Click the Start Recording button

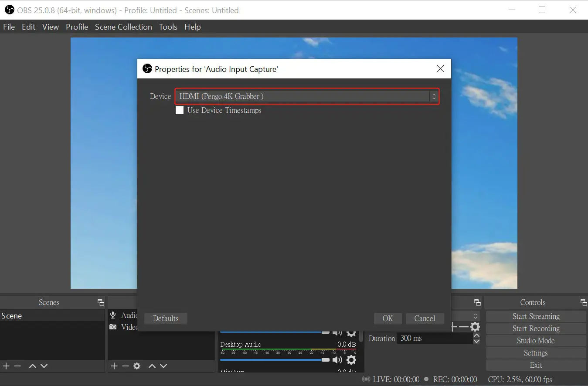click(x=536, y=328)
